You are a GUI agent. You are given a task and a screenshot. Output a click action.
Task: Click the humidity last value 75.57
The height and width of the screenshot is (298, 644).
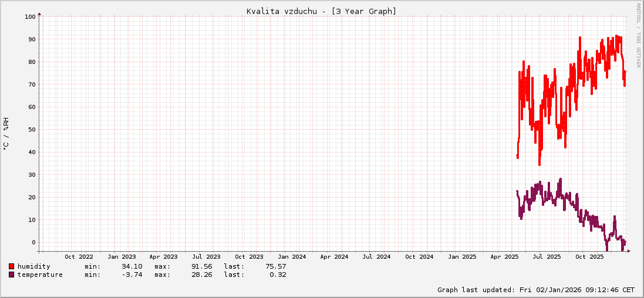pos(275,266)
